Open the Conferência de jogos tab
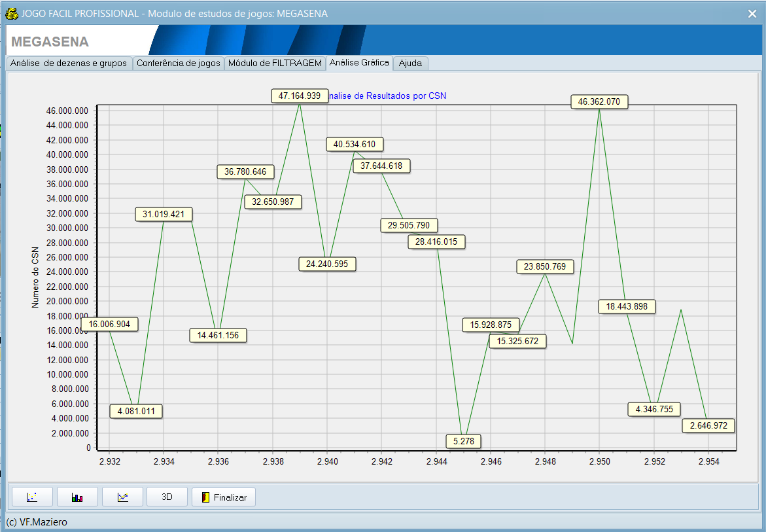The image size is (766, 532). click(x=179, y=63)
